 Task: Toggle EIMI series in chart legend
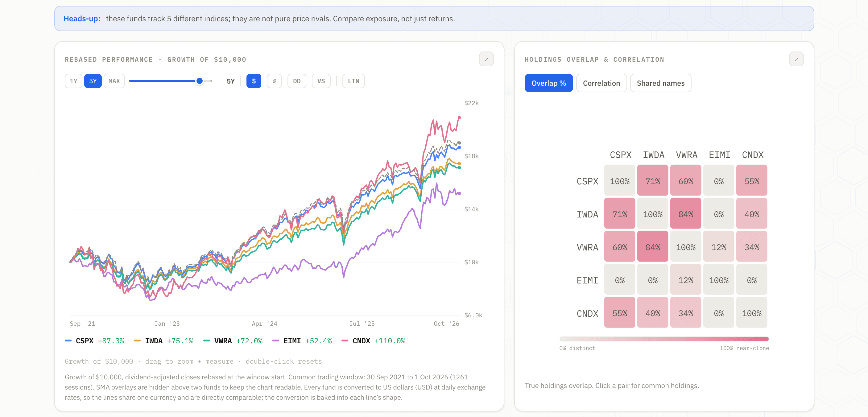point(302,341)
